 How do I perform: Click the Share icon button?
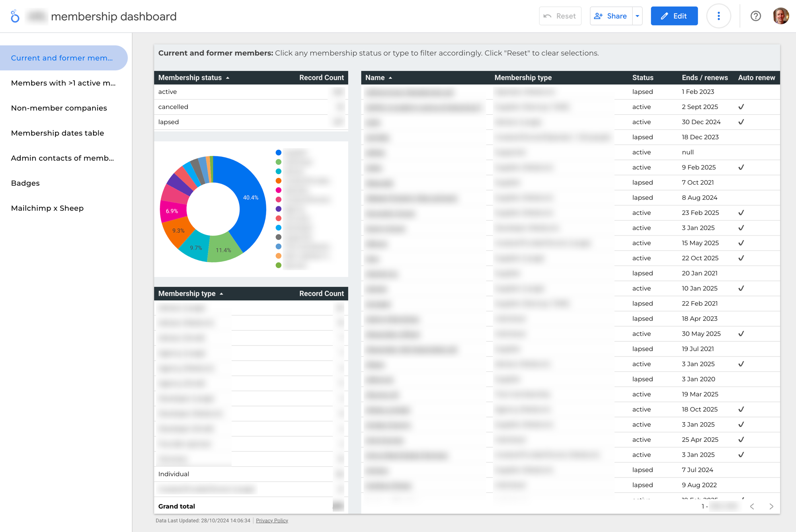pos(599,16)
